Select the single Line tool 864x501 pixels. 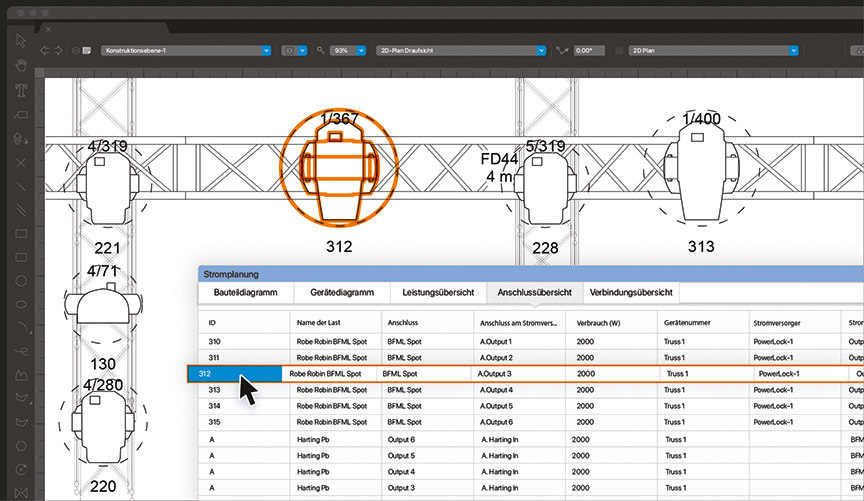click(21, 186)
